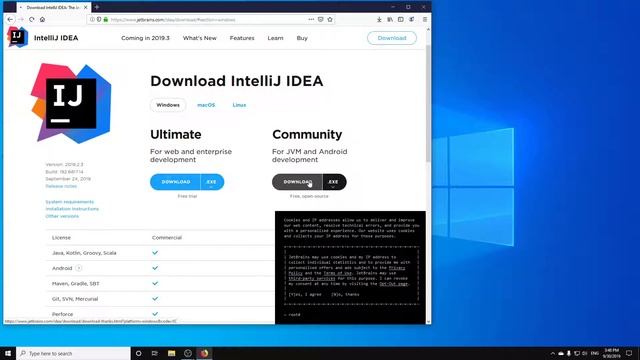Select the Windows platform tab
640x360 pixels.
click(x=168, y=105)
